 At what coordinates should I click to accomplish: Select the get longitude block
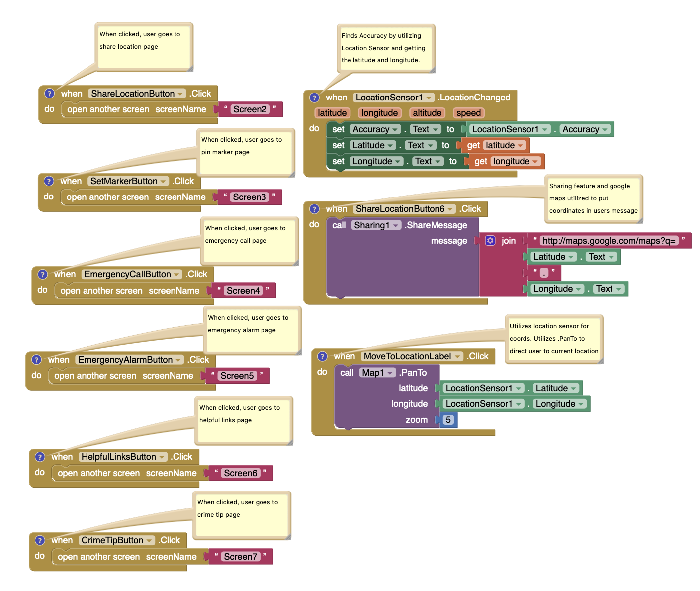pyautogui.click(x=506, y=161)
